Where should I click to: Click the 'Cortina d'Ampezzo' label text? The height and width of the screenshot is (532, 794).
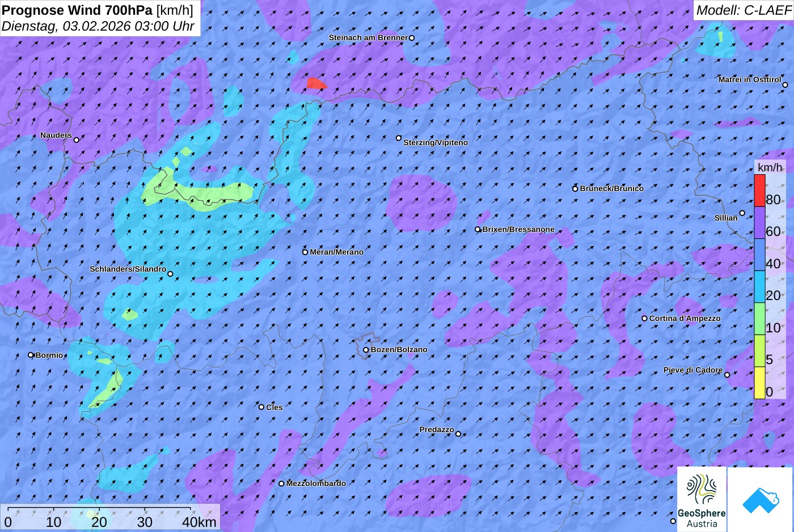click(x=685, y=319)
